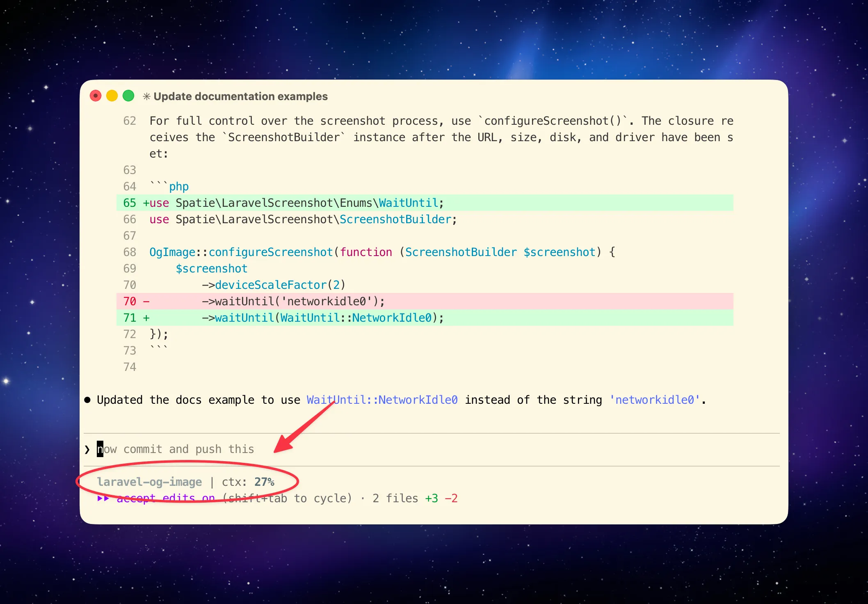Click the WaitUntil::NetworkIdle0 highlighted text in summary

click(x=382, y=400)
